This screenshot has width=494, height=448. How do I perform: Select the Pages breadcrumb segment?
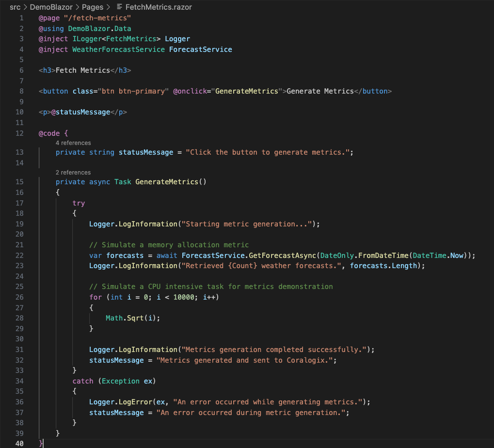pos(93,7)
